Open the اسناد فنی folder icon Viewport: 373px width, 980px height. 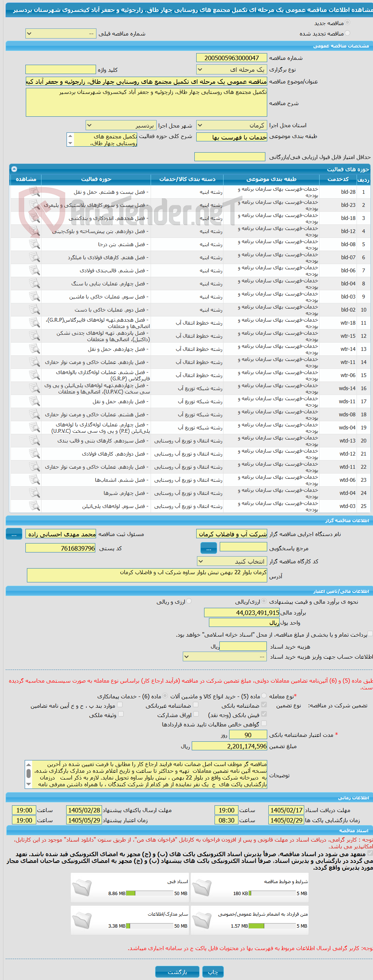[82, 888]
